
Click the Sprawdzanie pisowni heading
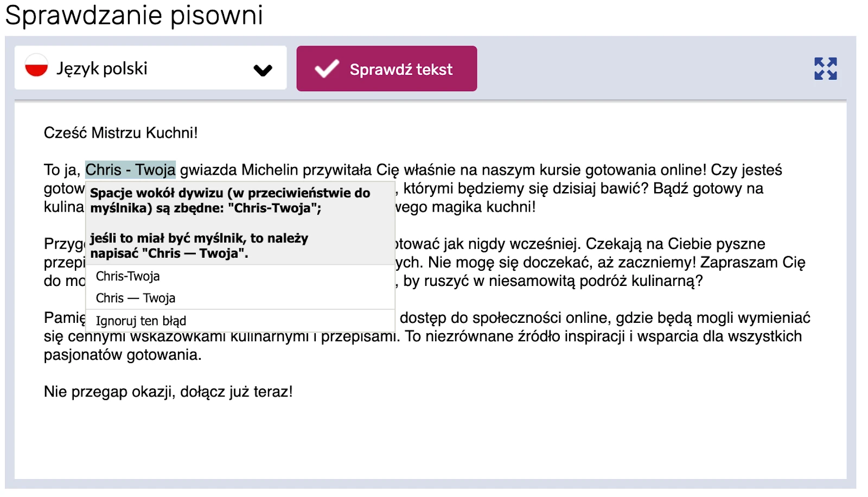(134, 15)
